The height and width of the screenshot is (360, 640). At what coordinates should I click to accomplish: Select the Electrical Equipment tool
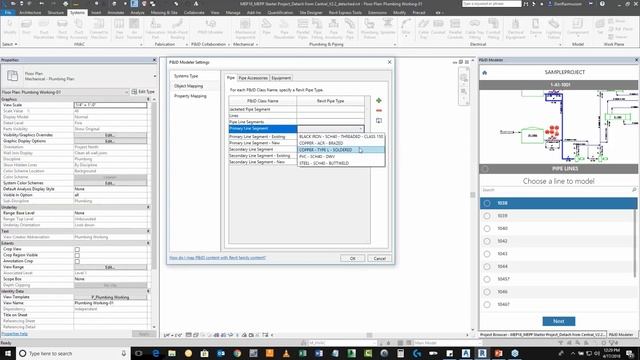point(516,28)
